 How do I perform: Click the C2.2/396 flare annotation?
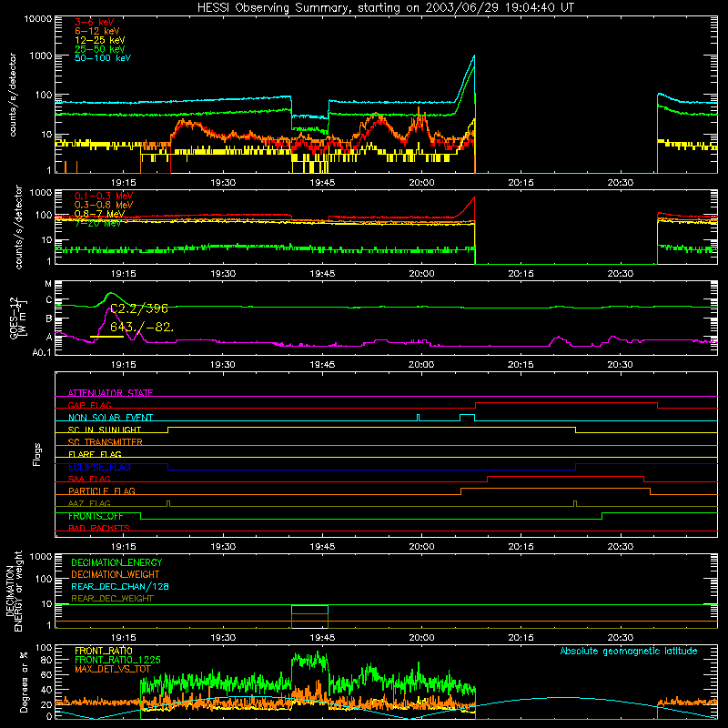(x=139, y=308)
